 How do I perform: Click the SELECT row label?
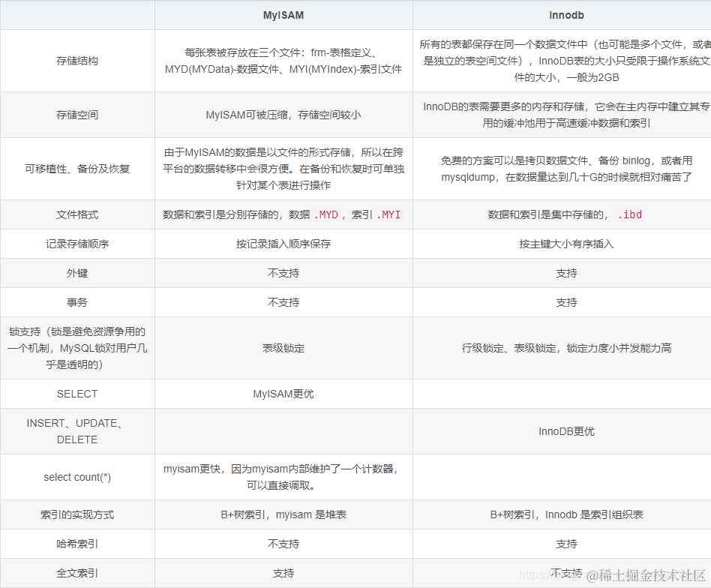point(77,394)
